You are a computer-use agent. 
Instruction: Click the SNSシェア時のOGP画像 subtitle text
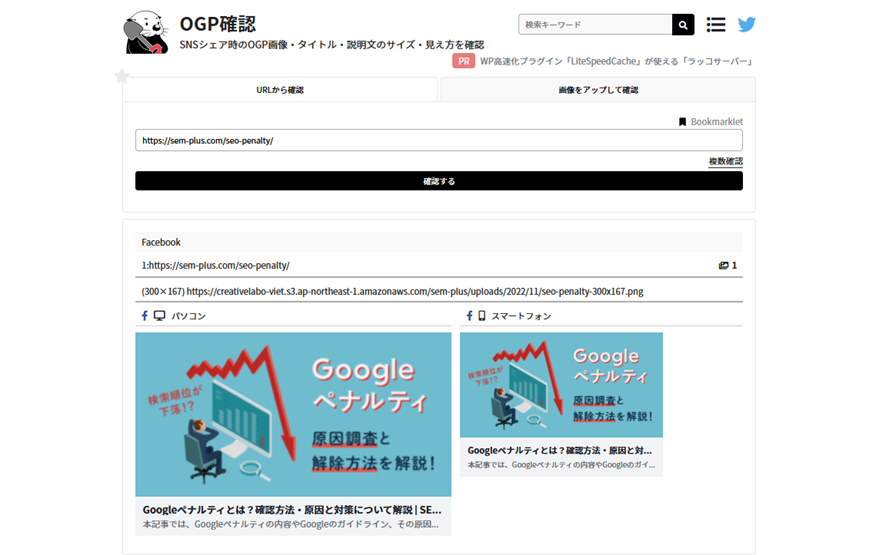(x=332, y=45)
